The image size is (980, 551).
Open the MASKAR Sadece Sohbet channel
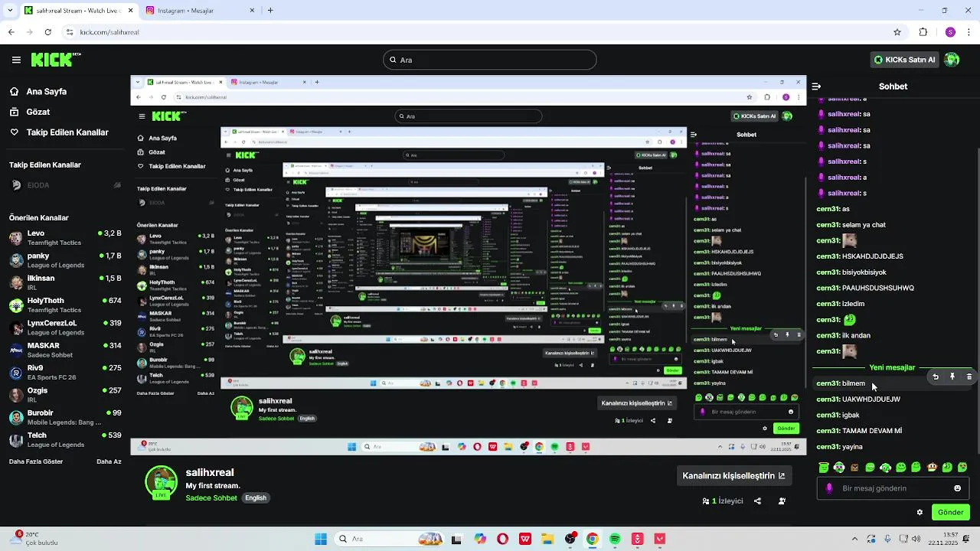click(65, 350)
